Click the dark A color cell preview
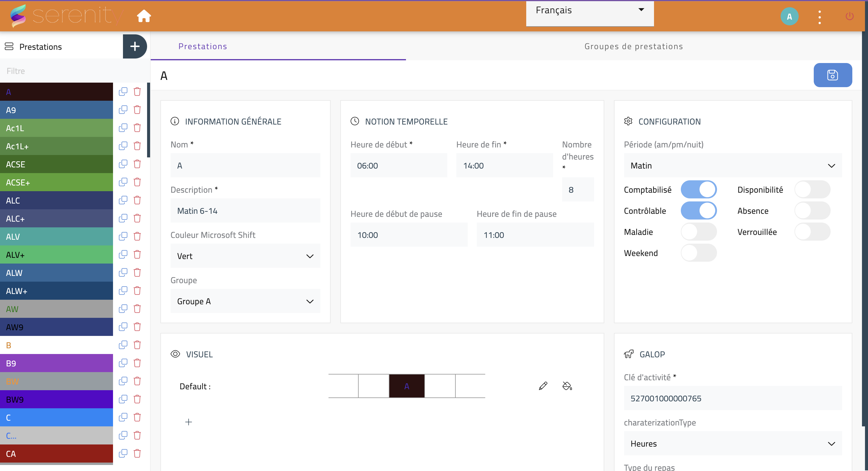 click(407, 386)
